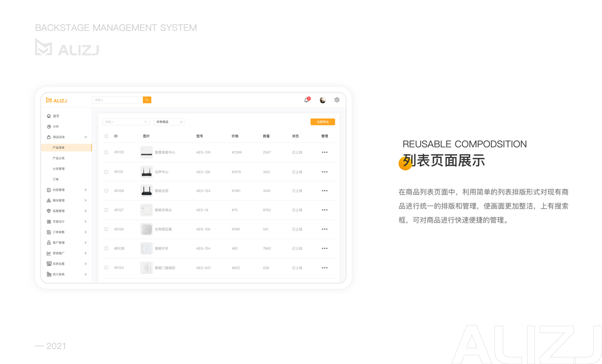
Task: Click price cell ¥1675
Action: coord(236,172)
